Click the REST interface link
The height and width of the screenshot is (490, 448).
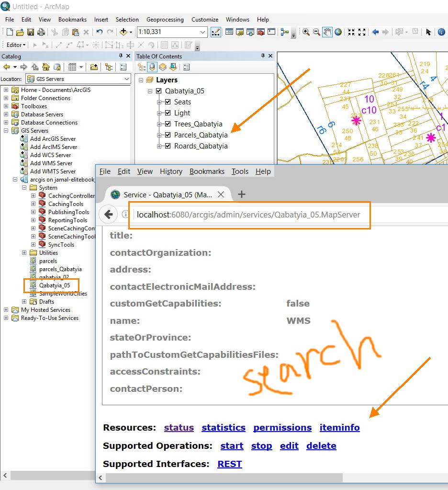(x=230, y=464)
